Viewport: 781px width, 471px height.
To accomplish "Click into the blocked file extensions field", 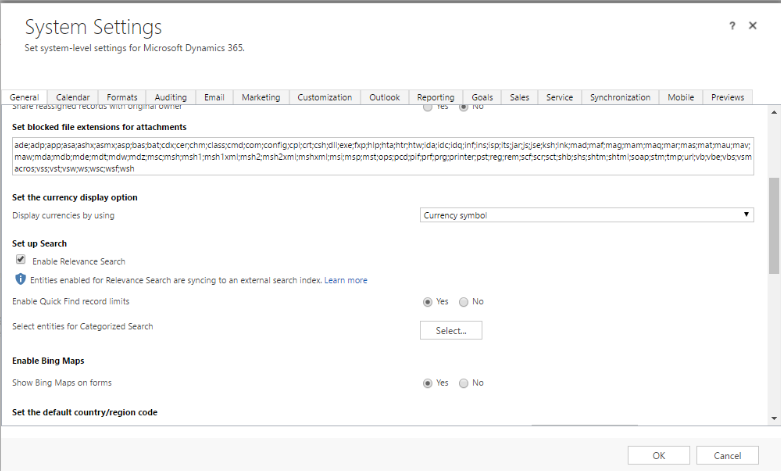I will 383,156.
